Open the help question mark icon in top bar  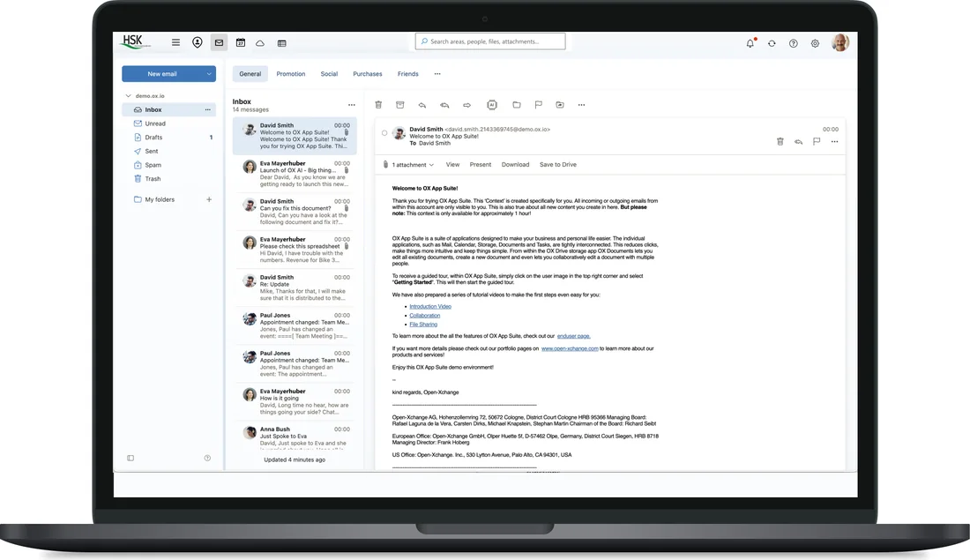pos(793,43)
